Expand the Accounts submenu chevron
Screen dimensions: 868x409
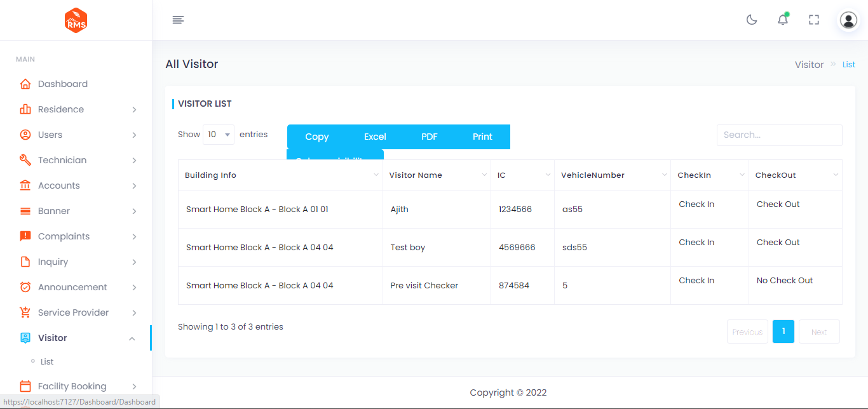pos(134,185)
